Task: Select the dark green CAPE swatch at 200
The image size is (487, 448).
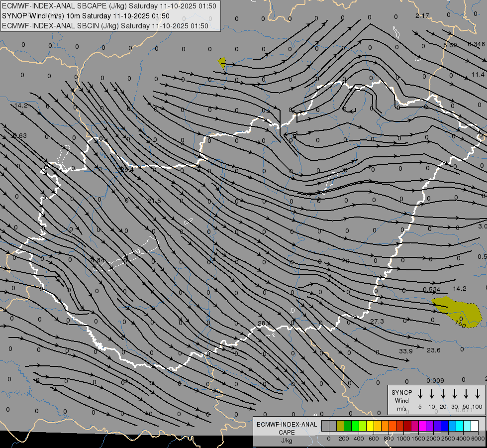Action: point(348,426)
